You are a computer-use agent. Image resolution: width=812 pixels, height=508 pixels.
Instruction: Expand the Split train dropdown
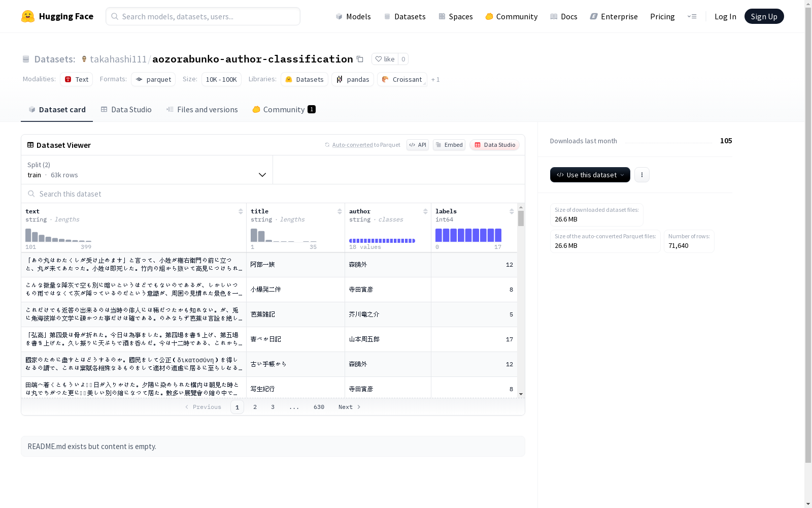click(x=147, y=170)
